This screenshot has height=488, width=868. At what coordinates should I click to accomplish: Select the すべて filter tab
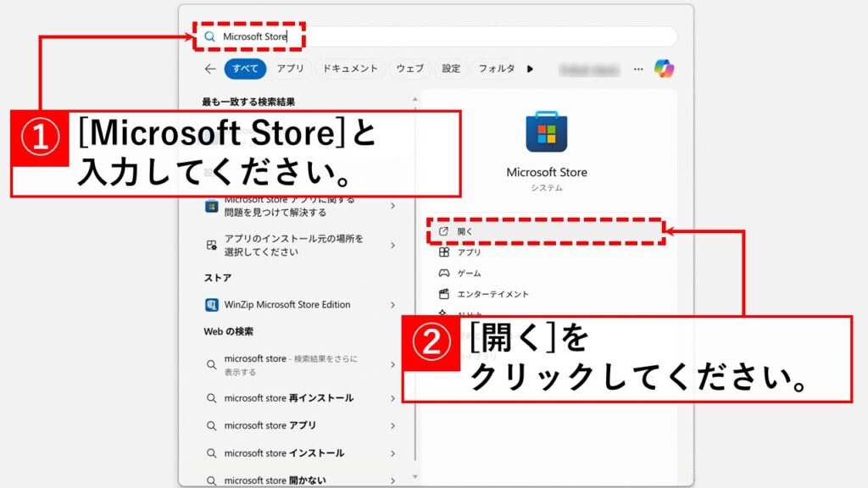[245, 69]
